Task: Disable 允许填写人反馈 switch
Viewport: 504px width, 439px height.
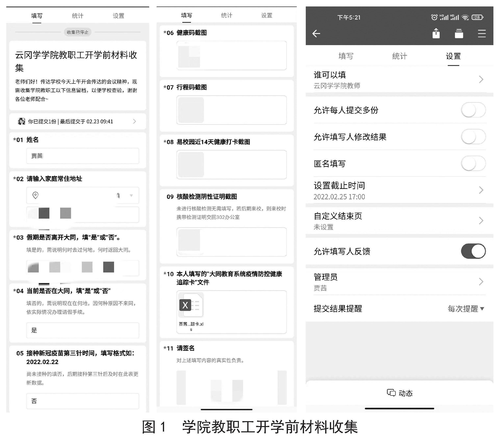Action: [x=473, y=251]
